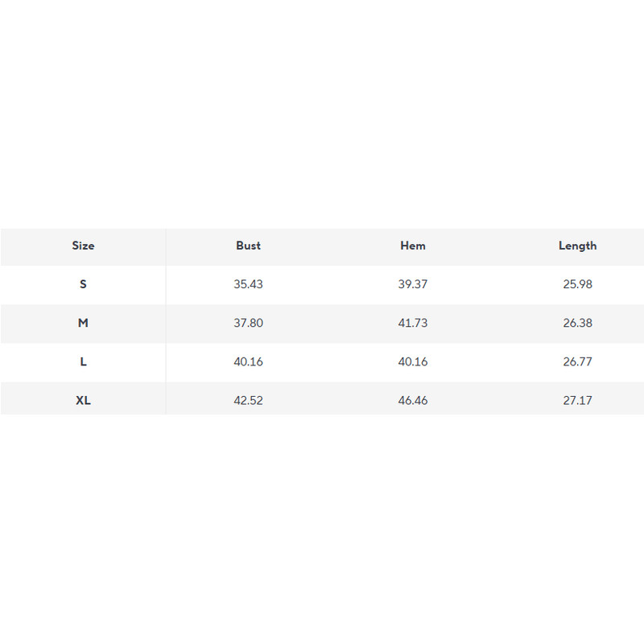The width and height of the screenshot is (644, 644).
Task: Click the length value 26.77
Action: 577,361
